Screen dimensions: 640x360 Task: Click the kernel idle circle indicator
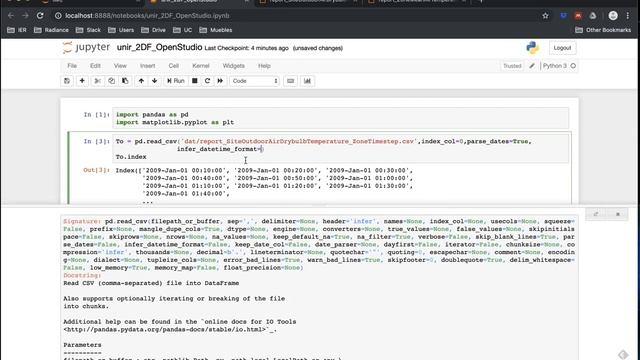(x=573, y=66)
